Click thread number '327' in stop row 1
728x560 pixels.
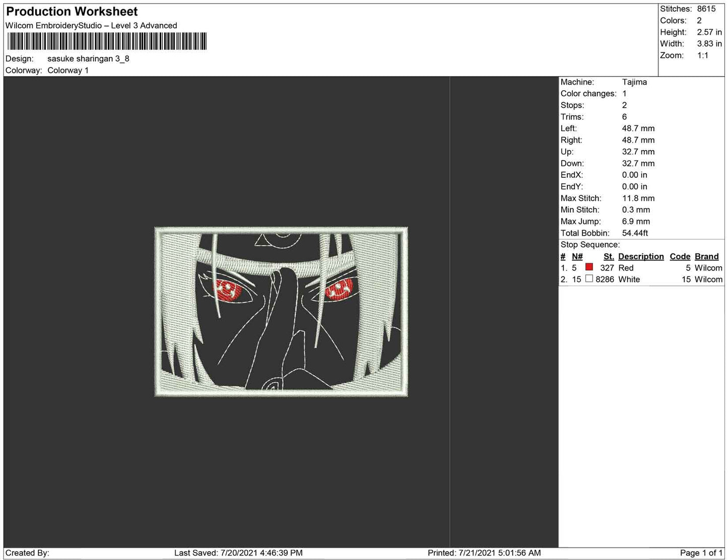607,268
